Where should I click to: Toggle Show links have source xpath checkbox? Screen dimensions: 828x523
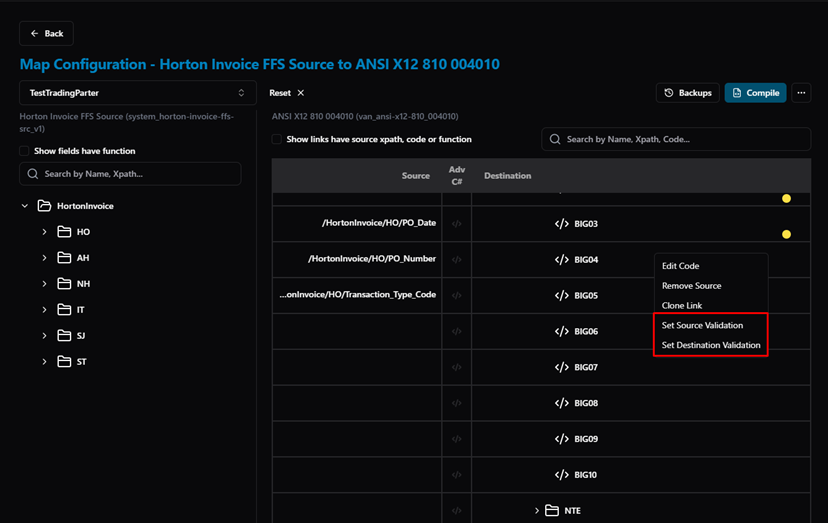[277, 139]
